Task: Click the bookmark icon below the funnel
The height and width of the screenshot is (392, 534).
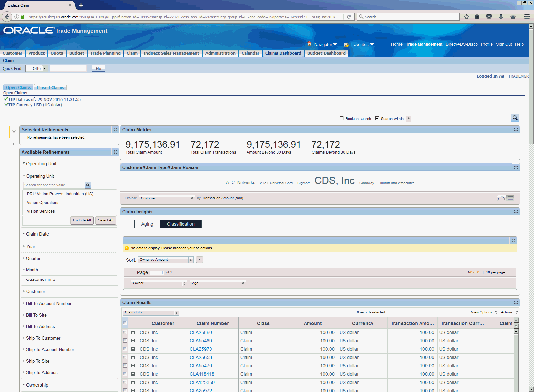Action: (14, 144)
